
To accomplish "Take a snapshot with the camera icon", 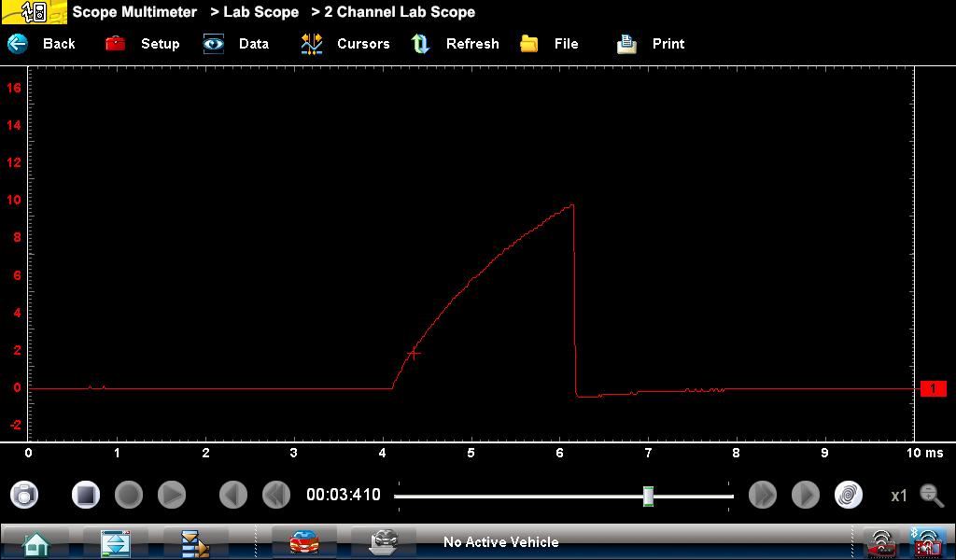I will (x=25, y=495).
